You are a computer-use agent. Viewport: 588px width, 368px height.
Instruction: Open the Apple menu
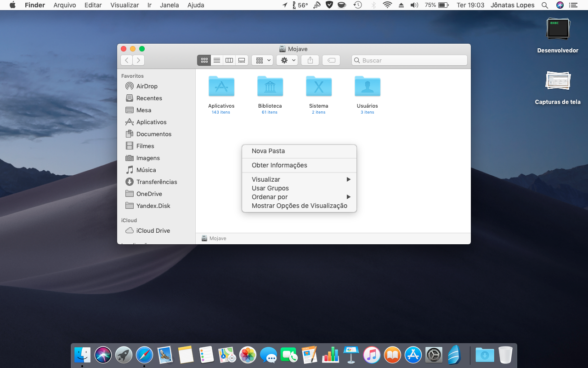(x=12, y=5)
